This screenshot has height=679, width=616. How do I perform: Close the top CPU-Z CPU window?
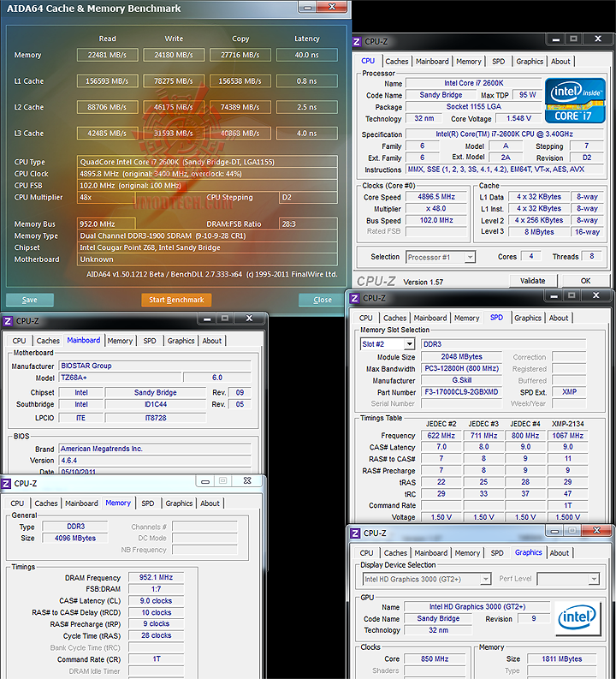[x=598, y=39]
